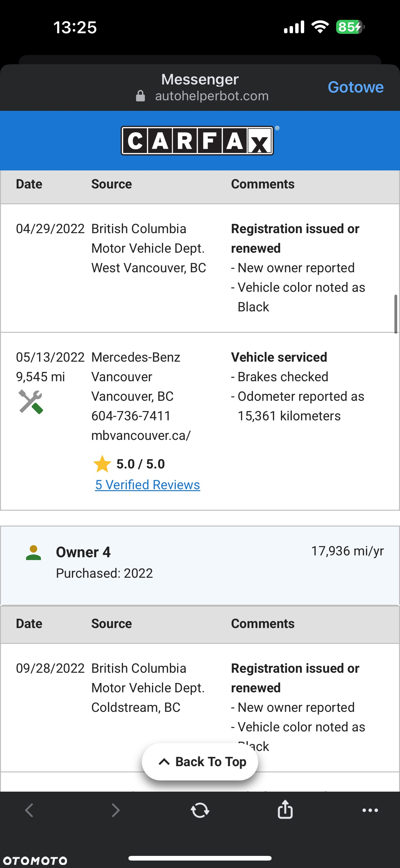The width and height of the screenshot is (400, 868).
Task: Open the 5 Verified Reviews link
Action: 148,485
